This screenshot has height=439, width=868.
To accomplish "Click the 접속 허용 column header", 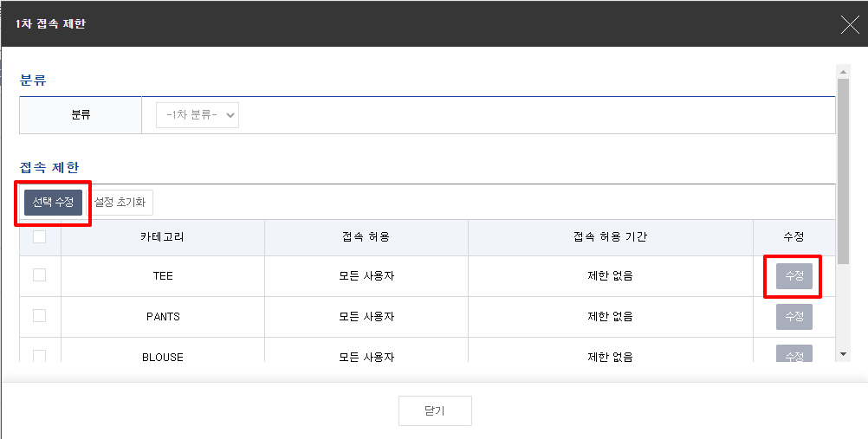I will 366,237.
